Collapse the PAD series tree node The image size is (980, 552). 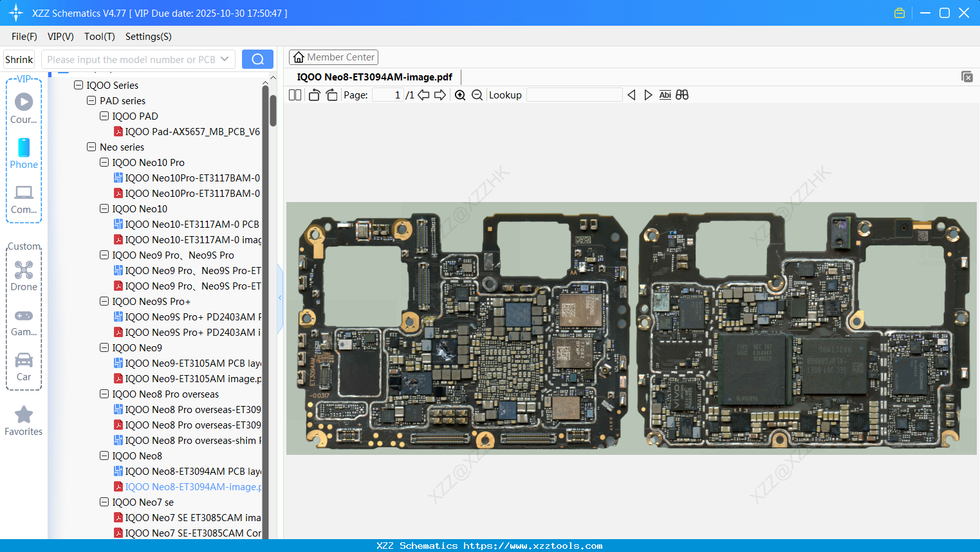[x=91, y=100]
